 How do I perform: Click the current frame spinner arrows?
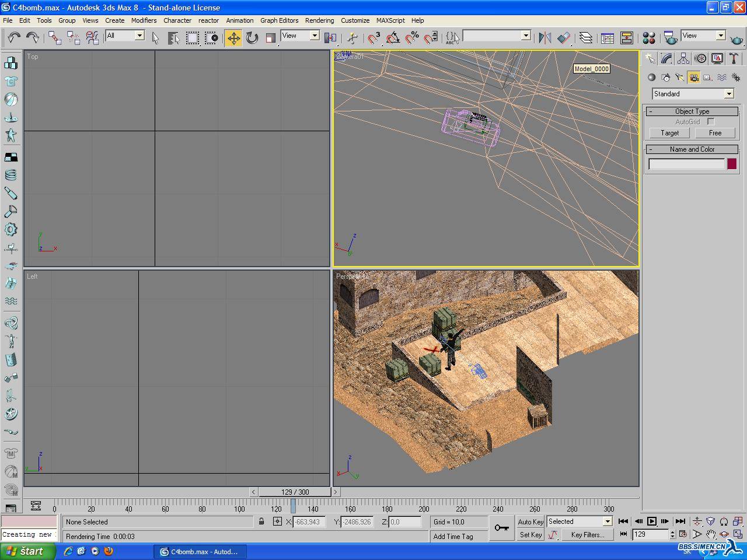click(672, 534)
